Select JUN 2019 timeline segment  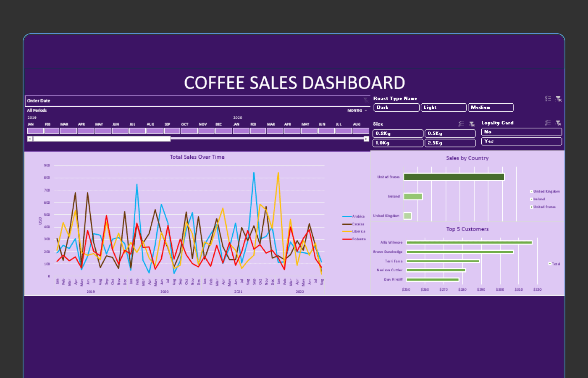coord(120,131)
